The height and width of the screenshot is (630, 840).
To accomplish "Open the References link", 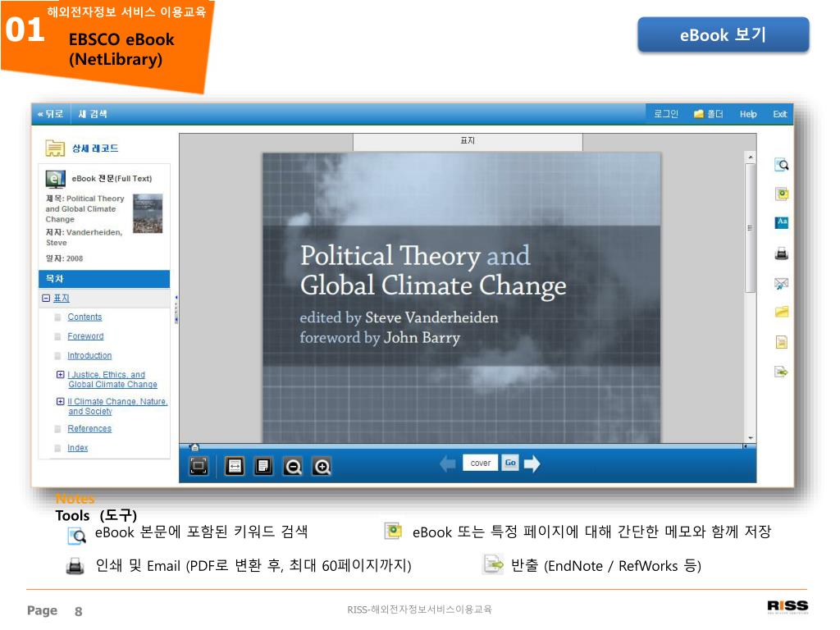I will [89, 428].
